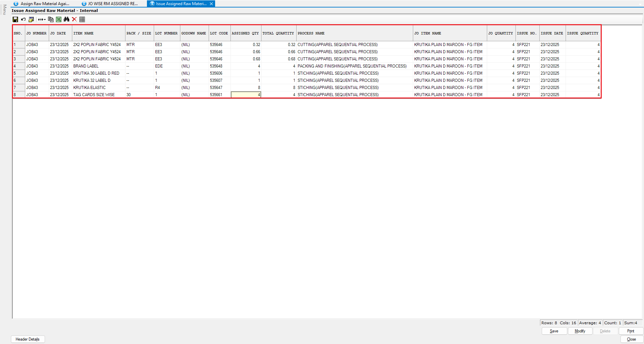Viewport: 644px width, 344px height.
Task: Click the floppy disk save icon
Action: click(15, 19)
